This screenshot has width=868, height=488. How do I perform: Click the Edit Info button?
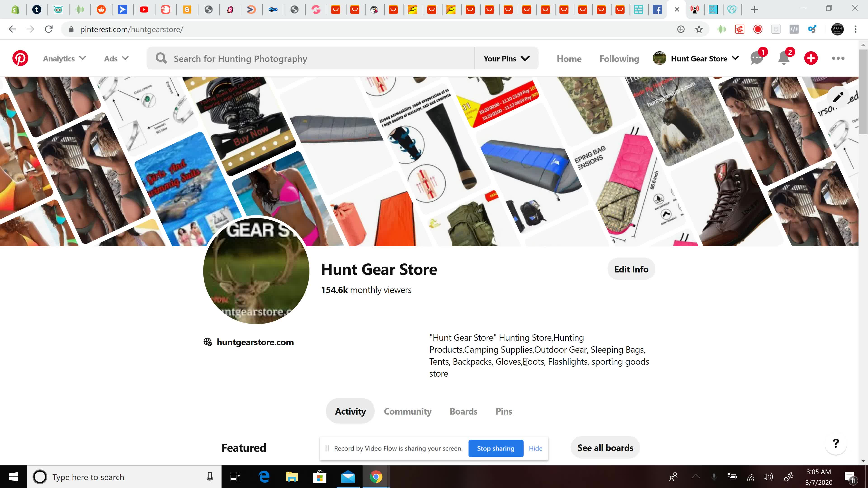(x=631, y=269)
